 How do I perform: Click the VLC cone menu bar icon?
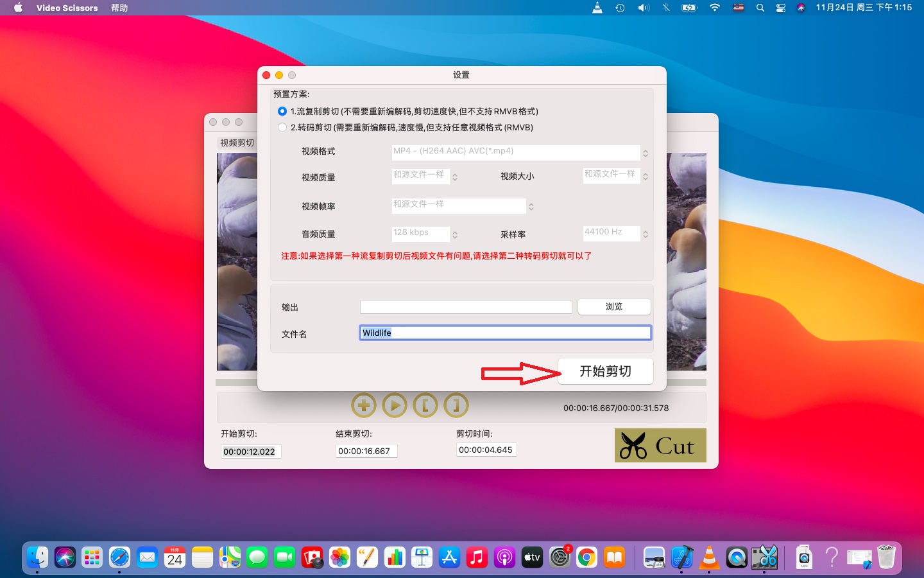[x=597, y=8]
